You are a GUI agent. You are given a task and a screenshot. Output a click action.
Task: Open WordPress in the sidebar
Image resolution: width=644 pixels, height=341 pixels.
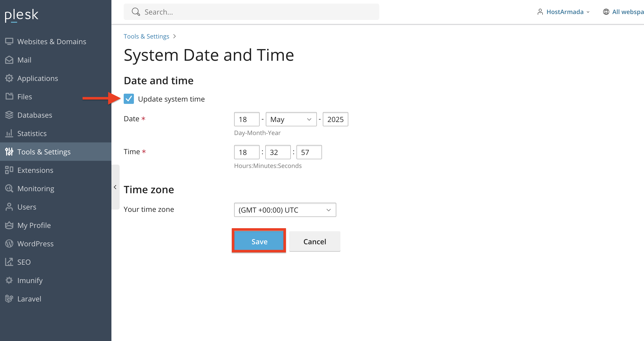tap(56, 243)
